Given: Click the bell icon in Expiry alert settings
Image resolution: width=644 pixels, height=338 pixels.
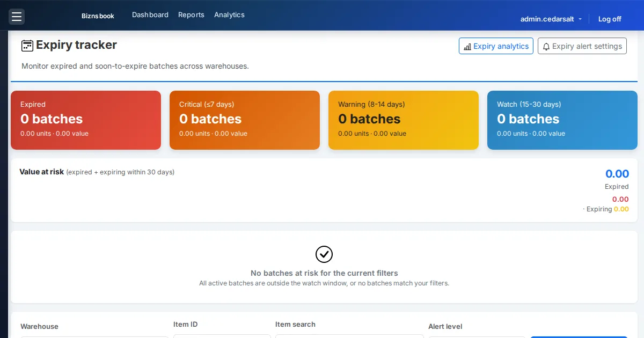Looking at the screenshot, I should tap(546, 47).
